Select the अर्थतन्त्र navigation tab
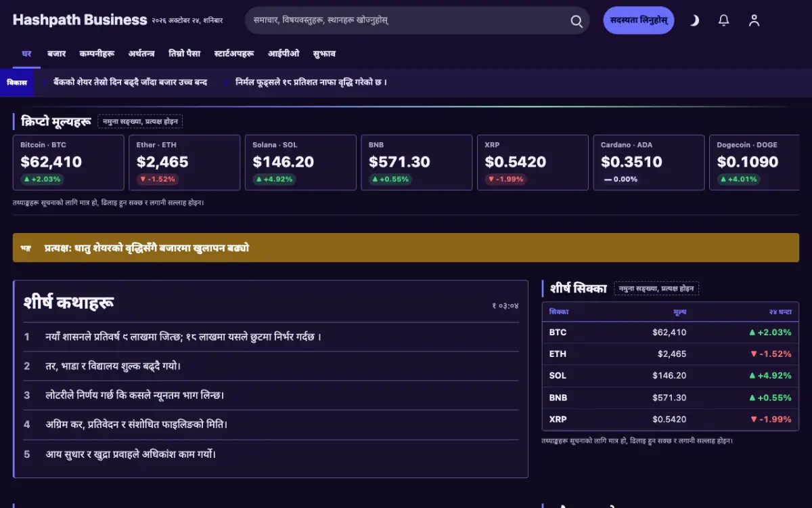Screen dimensions: 812x508 (x=141, y=54)
